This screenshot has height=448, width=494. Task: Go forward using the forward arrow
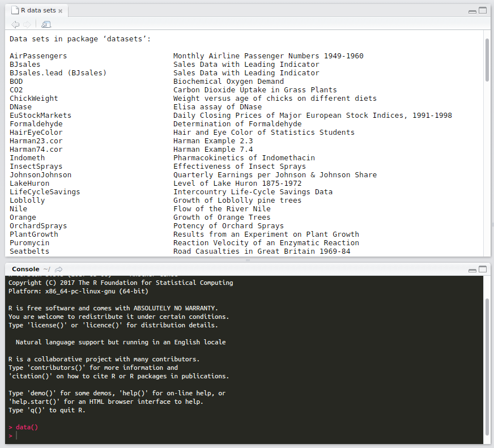pos(27,24)
